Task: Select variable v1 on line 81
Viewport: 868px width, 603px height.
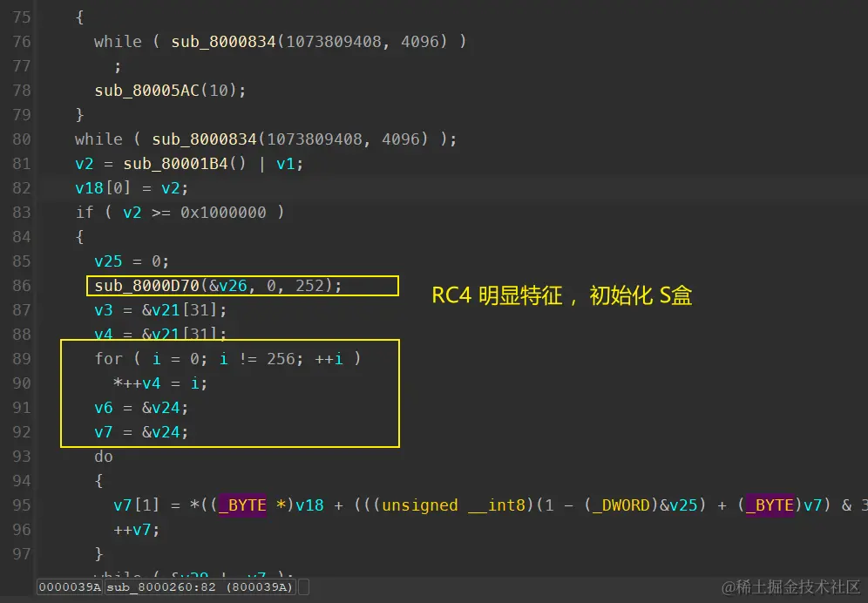Action: point(286,163)
